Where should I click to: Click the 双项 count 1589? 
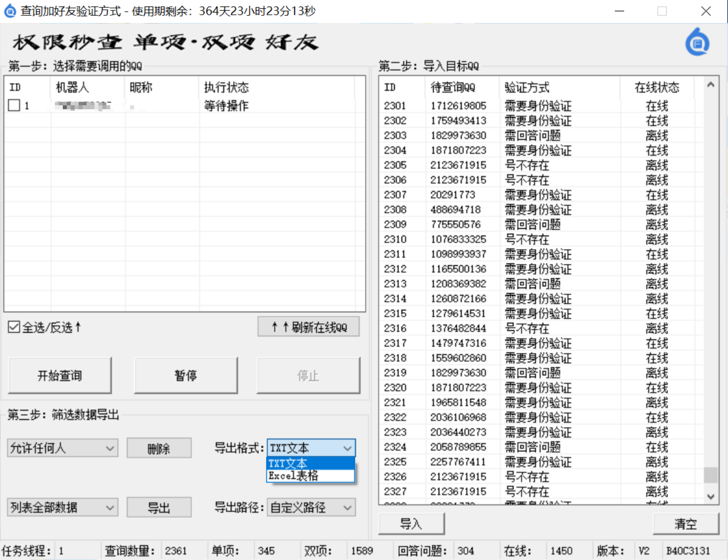pos(362,551)
